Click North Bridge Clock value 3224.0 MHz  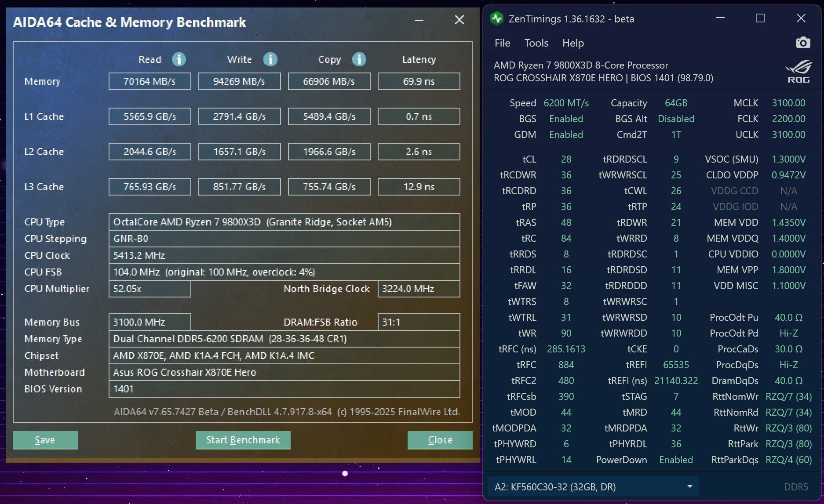419,289
